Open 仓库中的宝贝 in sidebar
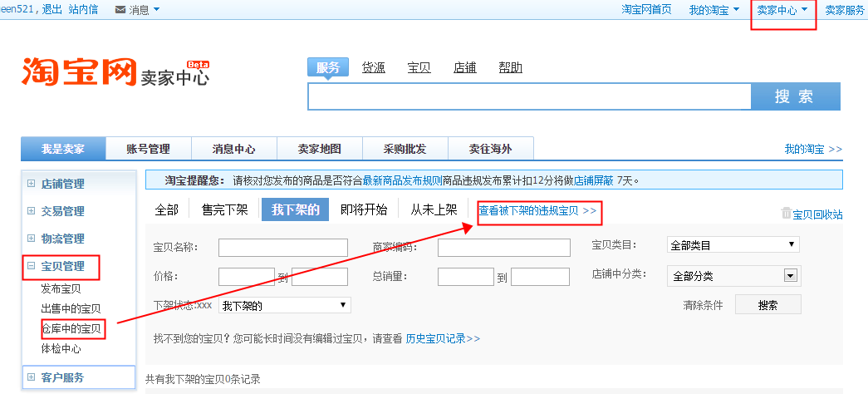This screenshot has height=394, width=868. (71, 329)
